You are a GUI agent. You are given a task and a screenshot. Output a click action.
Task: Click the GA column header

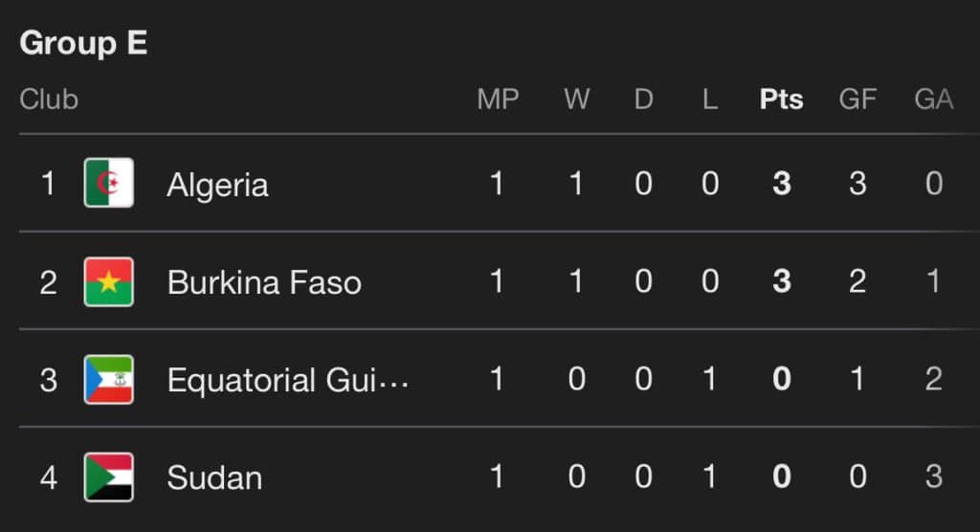[x=933, y=100]
